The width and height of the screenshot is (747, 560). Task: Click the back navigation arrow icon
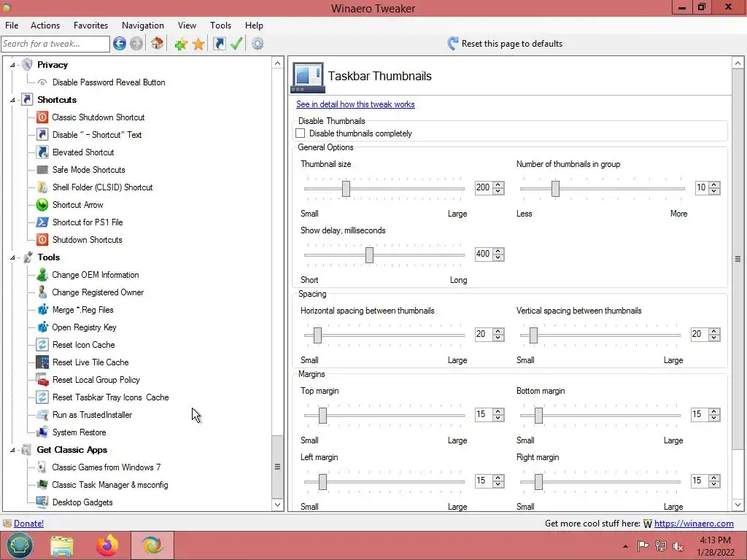point(120,44)
